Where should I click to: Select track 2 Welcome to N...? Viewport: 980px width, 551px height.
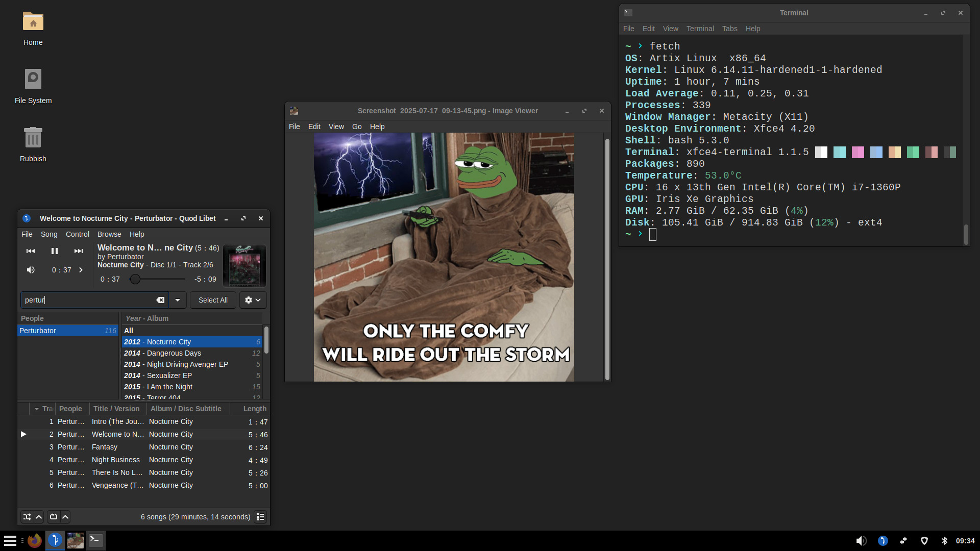tap(143, 434)
